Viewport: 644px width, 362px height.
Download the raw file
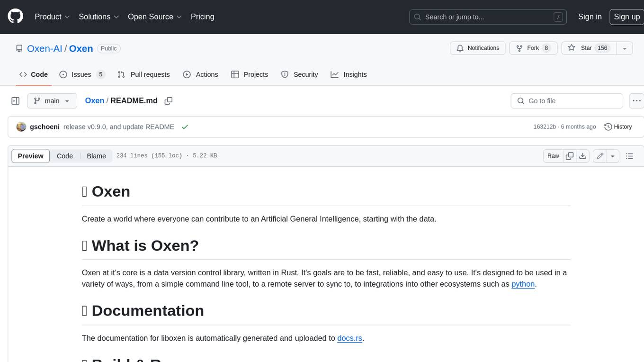click(x=583, y=156)
